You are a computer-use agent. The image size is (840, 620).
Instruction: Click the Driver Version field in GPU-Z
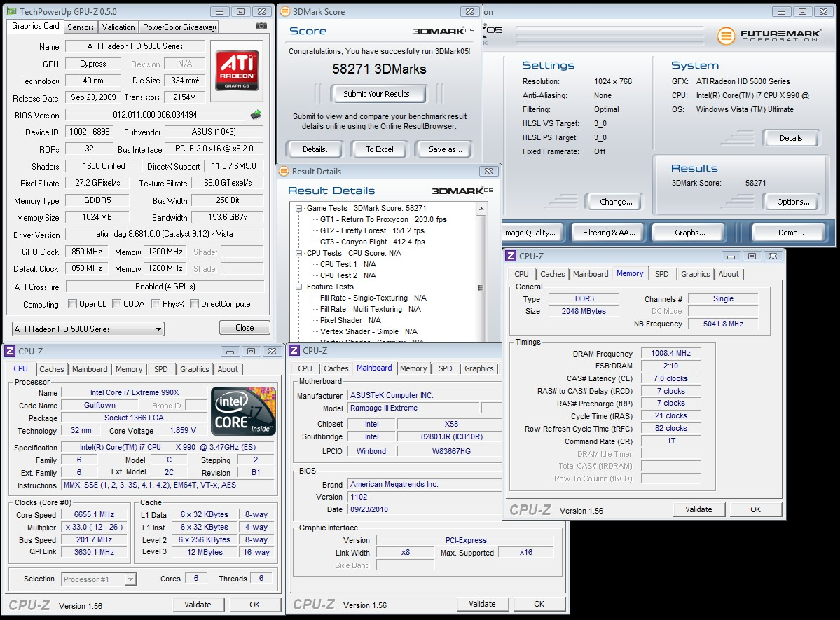click(165, 234)
